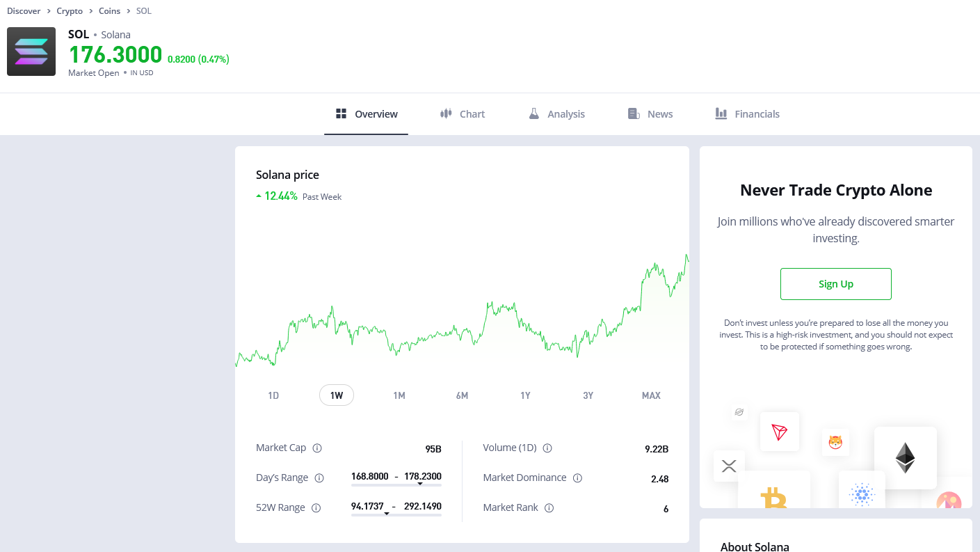Screen dimensions: 980x552
Task: Click the 95B market cap value
Action: (433, 449)
